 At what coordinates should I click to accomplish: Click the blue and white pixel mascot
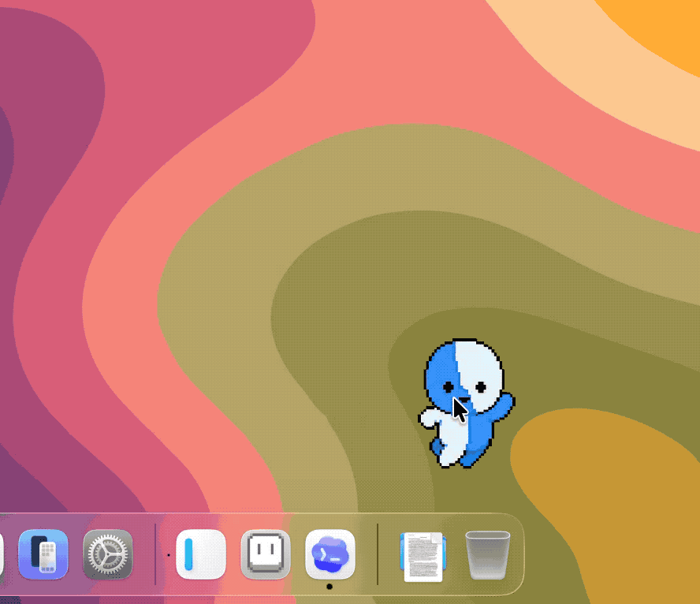[x=466, y=403]
